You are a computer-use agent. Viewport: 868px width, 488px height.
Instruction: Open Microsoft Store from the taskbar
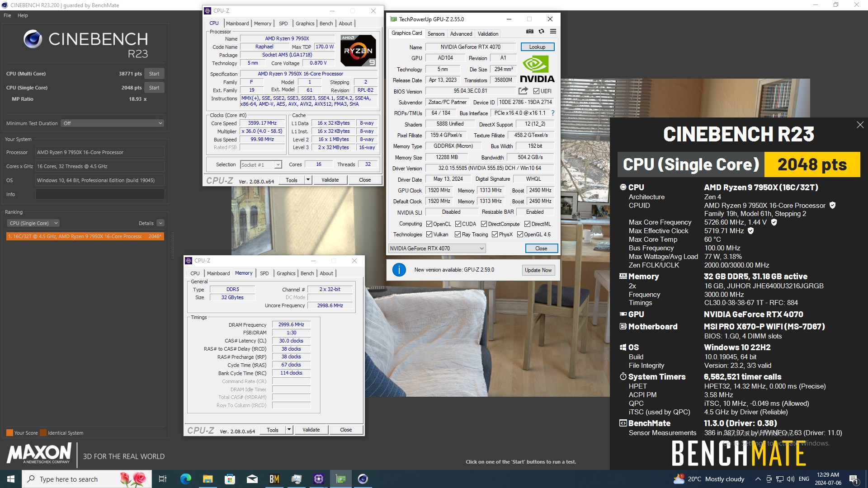[230, 479]
